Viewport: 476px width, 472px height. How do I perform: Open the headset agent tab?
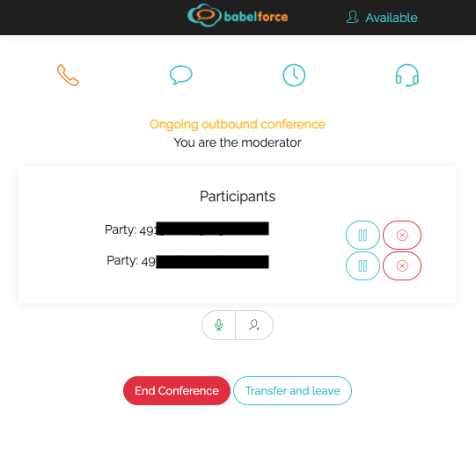(407, 76)
